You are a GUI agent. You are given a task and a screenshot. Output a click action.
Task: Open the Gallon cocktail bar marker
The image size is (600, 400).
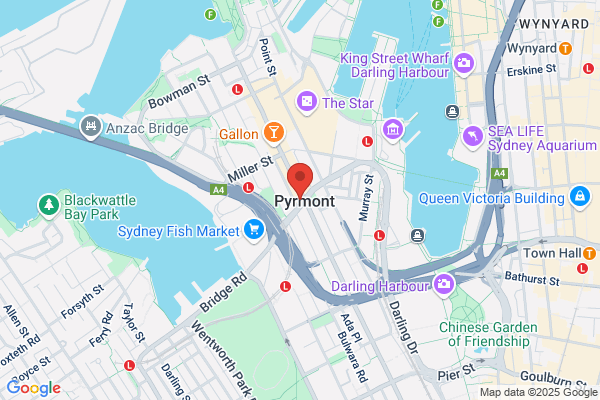[x=274, y=133]
